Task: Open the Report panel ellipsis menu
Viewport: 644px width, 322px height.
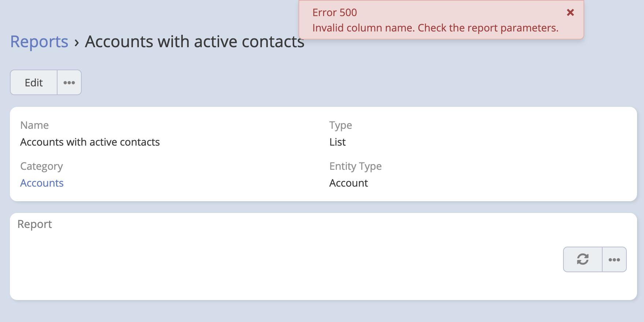Action: click(x=614, y=259)
